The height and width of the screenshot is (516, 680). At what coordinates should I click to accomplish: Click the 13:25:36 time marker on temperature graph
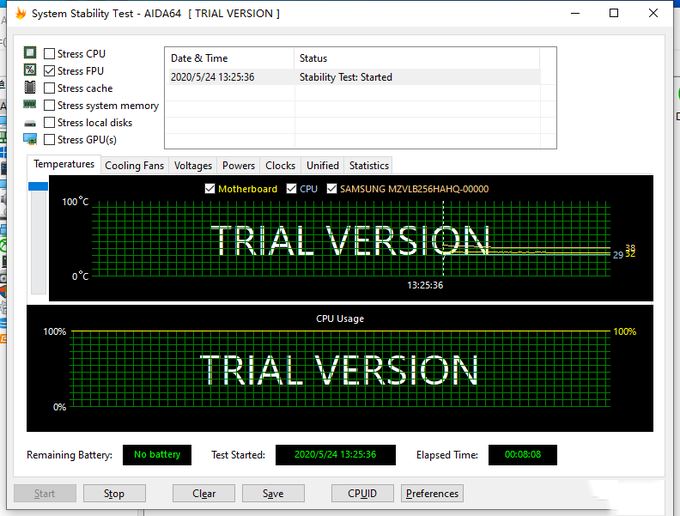coord(425,285)
